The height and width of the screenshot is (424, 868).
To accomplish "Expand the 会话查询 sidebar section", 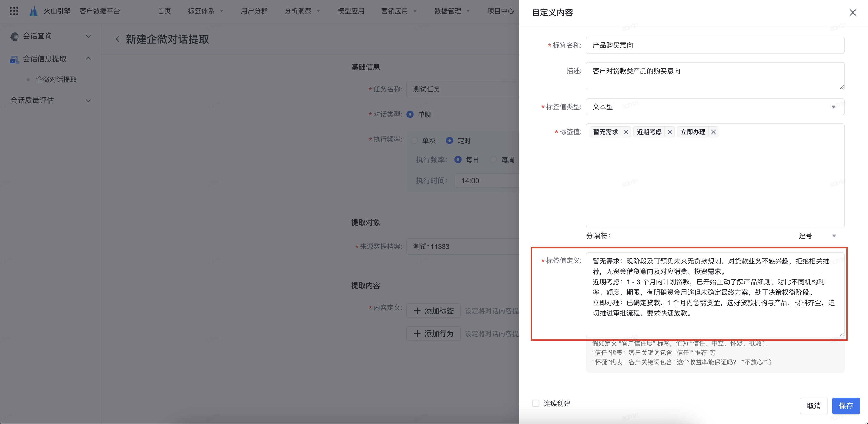I will (88, 36).
